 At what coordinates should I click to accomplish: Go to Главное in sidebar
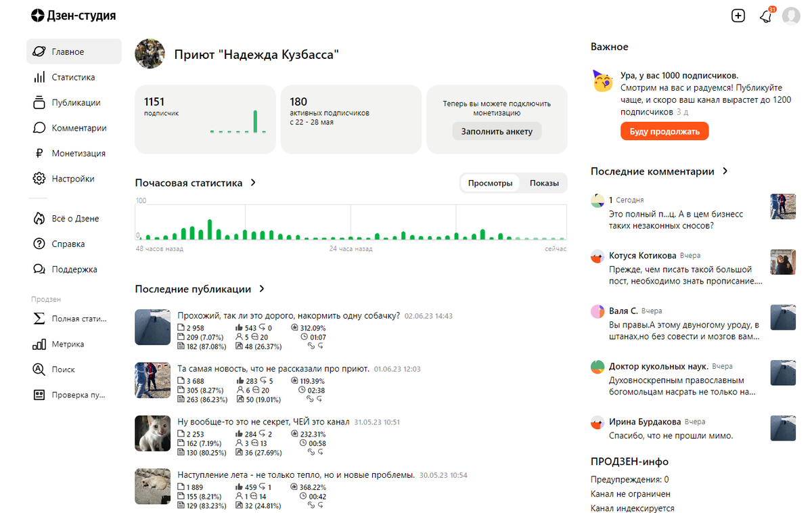click(74, 52)
